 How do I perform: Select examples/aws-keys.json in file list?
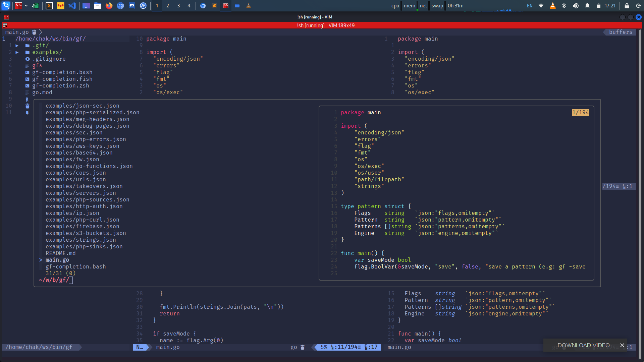[x=82, y=146]
